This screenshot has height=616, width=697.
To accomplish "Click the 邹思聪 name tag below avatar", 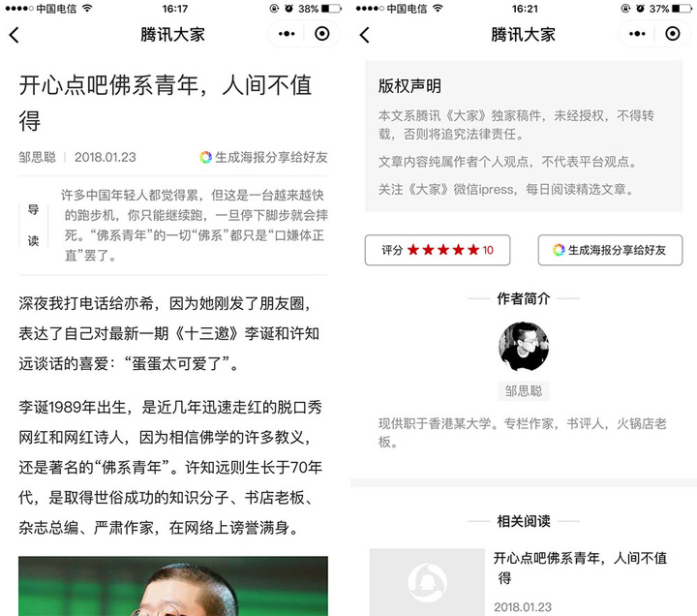I will pos(523,391).
